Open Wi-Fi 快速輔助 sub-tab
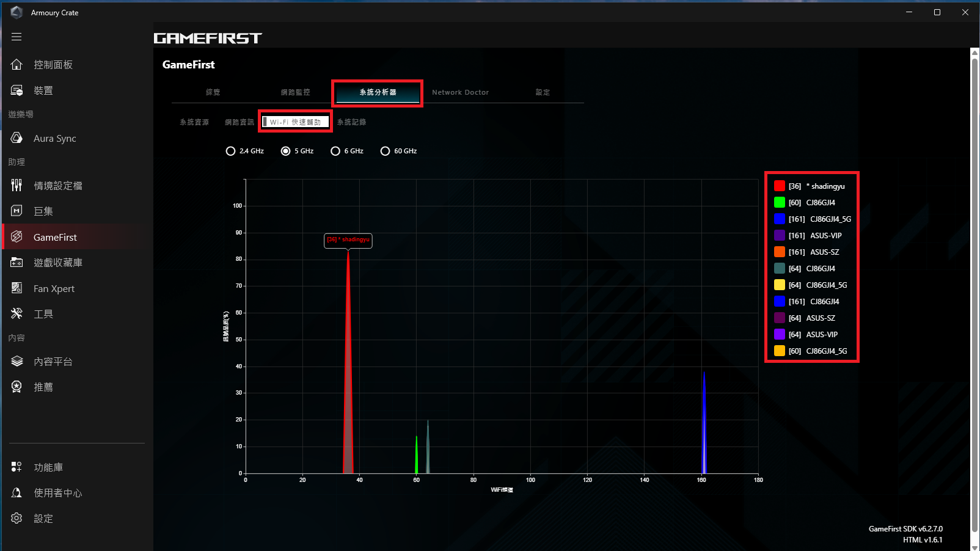 tap(295, 122)
